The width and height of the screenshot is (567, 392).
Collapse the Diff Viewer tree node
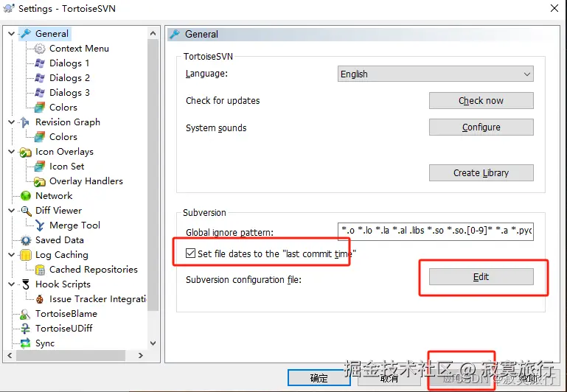coord(11,211)
